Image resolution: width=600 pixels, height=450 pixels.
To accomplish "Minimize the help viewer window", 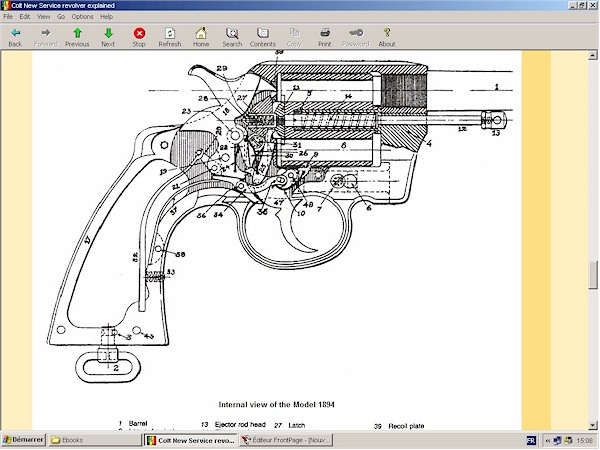I will [573, 5].
